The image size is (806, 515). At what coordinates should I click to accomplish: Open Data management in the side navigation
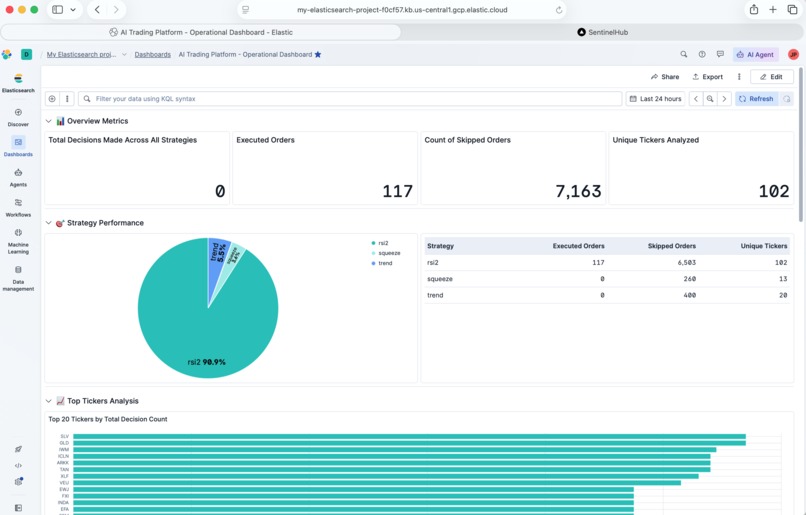18,278
